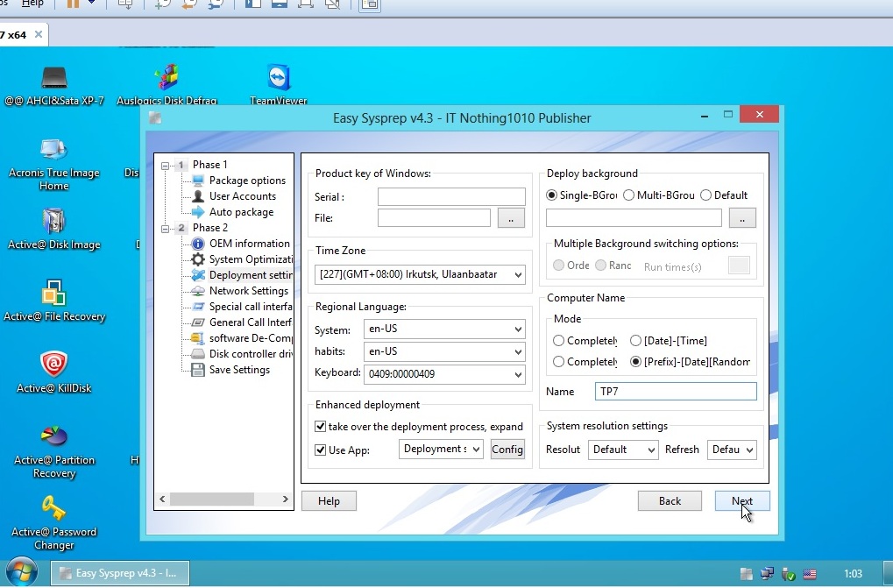893x588 pixels.
Task: Open the System language dropdown
Action: point(444,329)
